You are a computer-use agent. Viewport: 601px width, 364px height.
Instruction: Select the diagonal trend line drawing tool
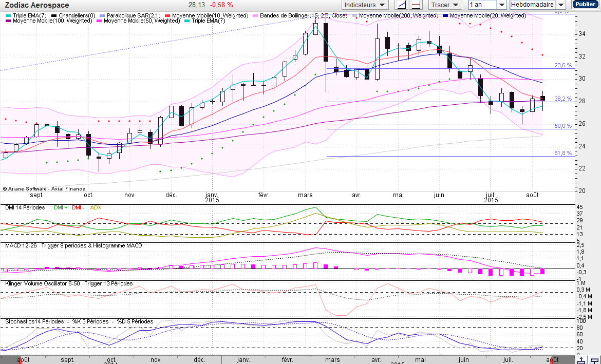401,5
